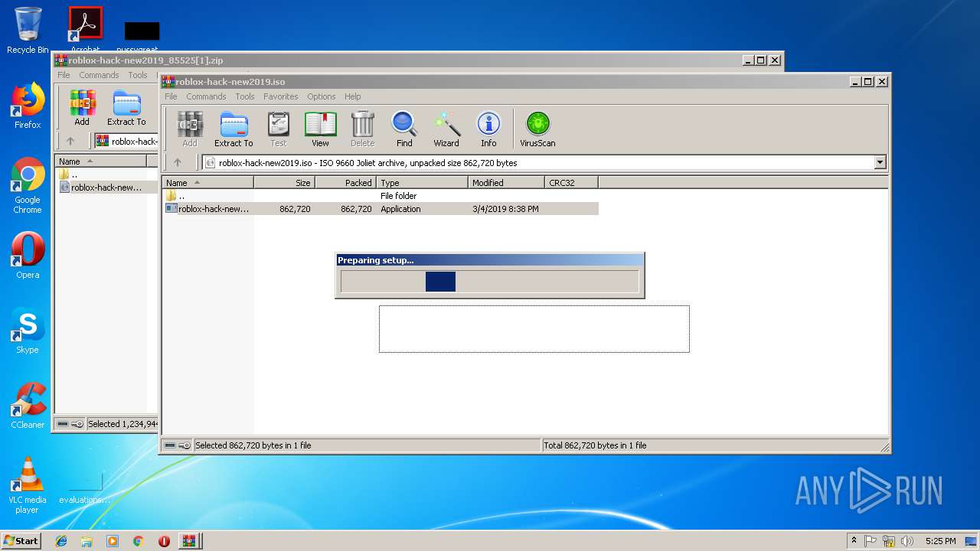Screen dimensions: 980x551
Task: Click the volume icon in system tray
Action: pos(907,541)
